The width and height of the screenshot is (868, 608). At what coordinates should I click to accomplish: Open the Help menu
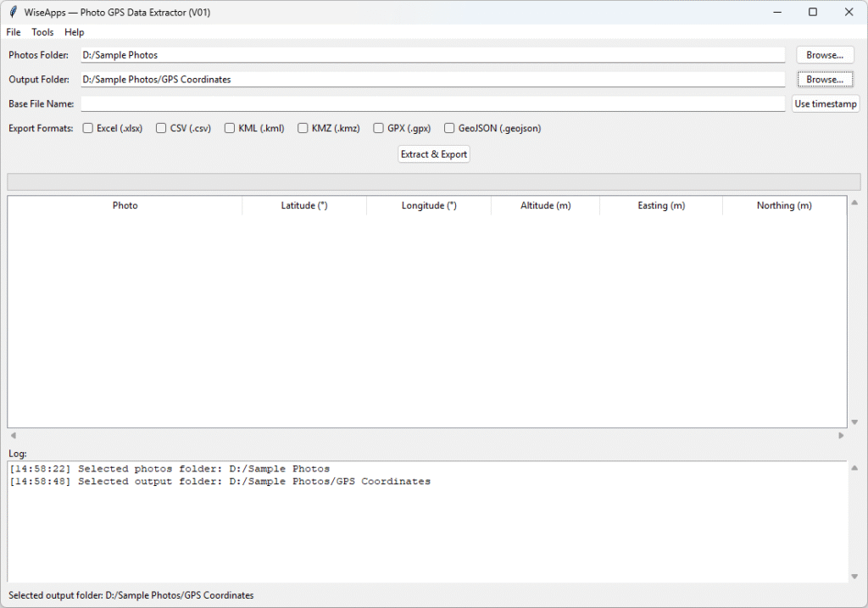[x=75, y=32]
